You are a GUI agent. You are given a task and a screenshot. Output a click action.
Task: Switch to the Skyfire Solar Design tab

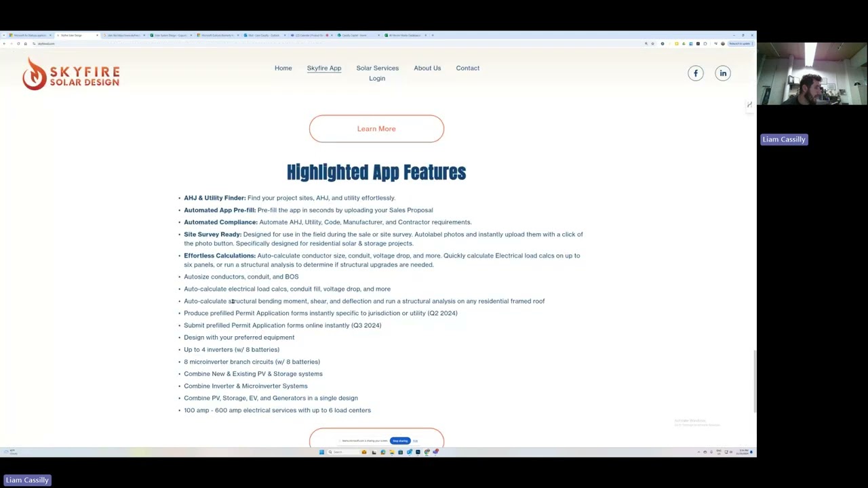(x=77, y=35)
